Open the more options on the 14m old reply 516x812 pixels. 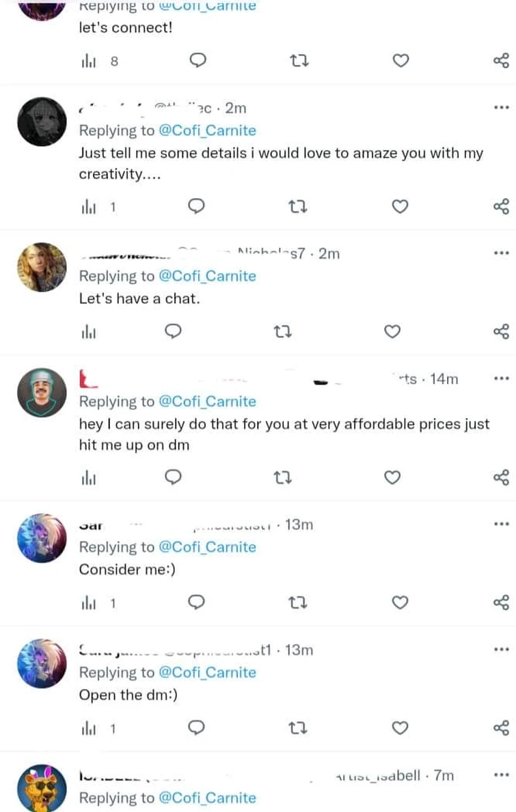pyautogui.click(x=501, y=378)
